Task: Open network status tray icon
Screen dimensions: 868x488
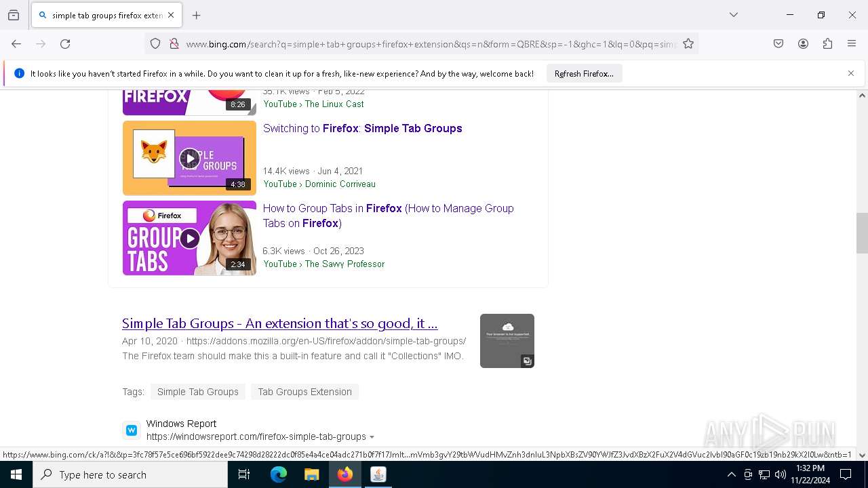Action: (764, 474)
